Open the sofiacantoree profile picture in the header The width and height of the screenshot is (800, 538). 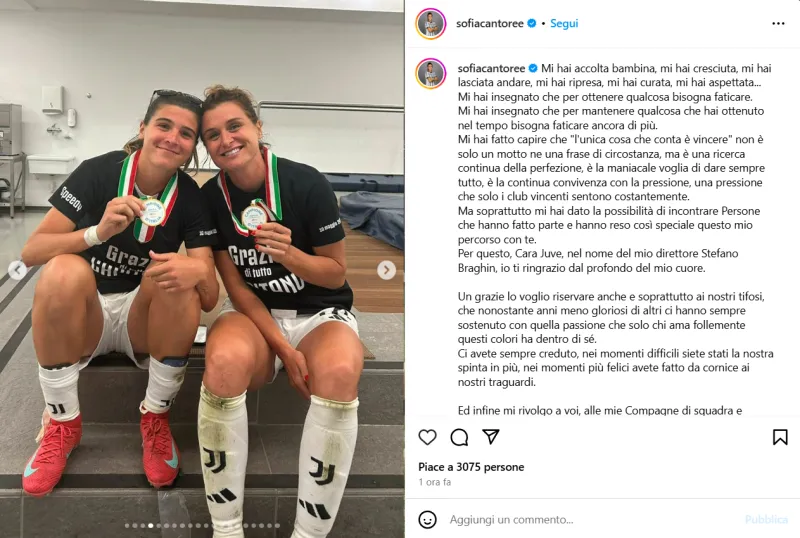431,23
